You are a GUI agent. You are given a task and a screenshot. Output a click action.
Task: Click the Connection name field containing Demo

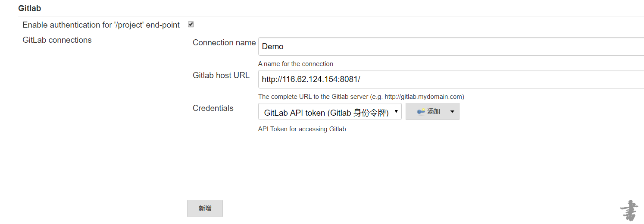click(450, 47)
